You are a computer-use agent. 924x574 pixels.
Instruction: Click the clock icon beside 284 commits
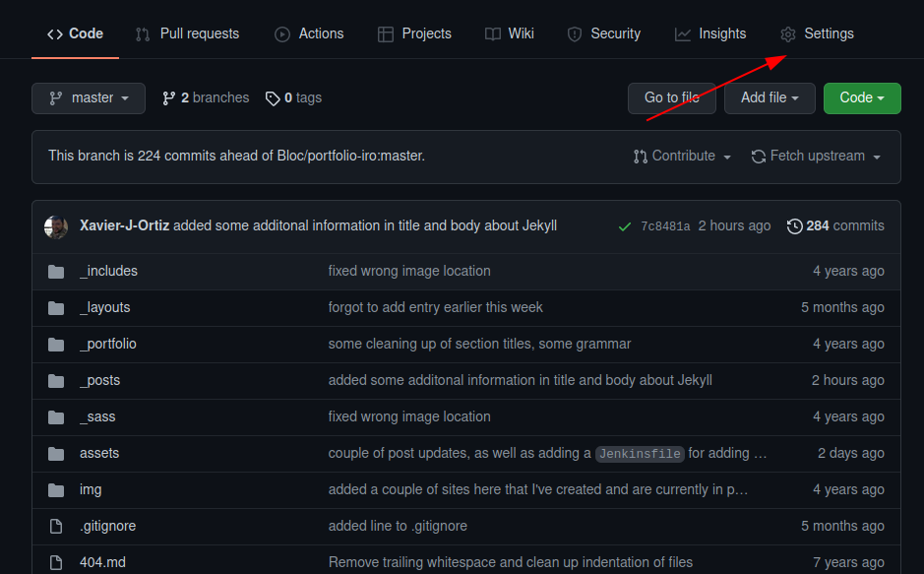795,225
